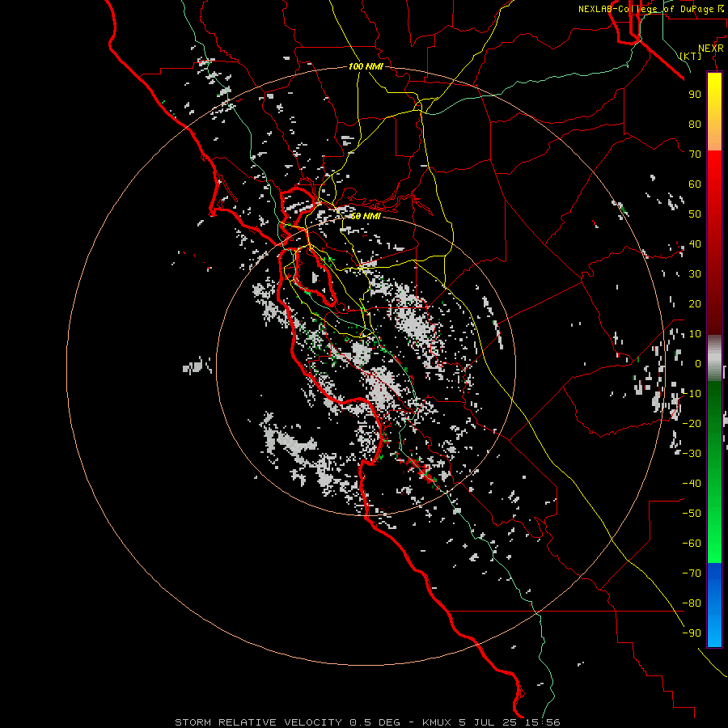728x728 pixels.
Task: Click the blue segment of the color bar
Action: click(714, 605)
